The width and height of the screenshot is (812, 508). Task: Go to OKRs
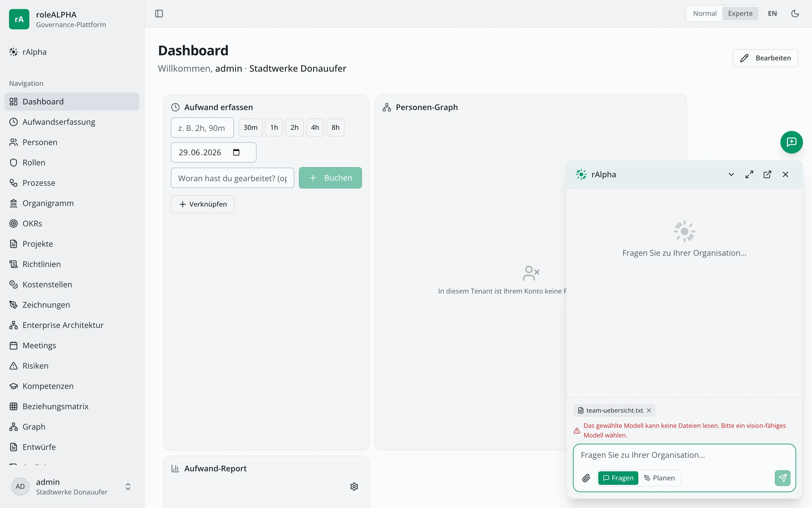[72, 224]
